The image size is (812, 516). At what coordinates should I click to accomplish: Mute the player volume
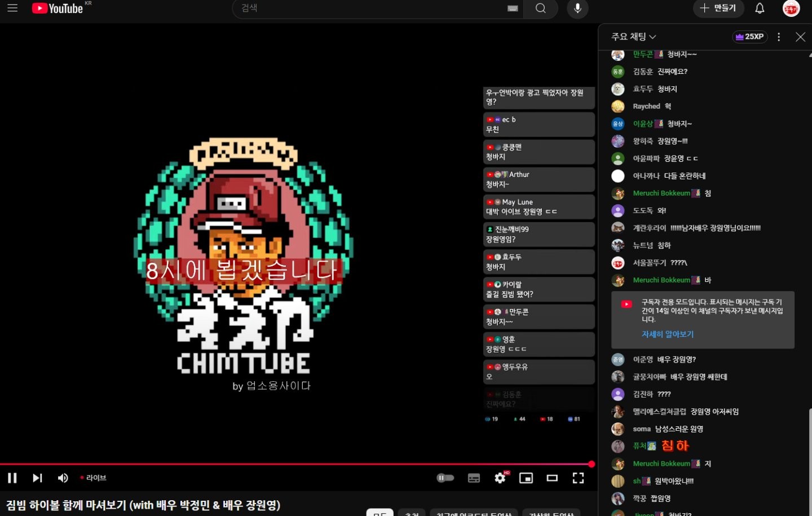click(63, 478)
